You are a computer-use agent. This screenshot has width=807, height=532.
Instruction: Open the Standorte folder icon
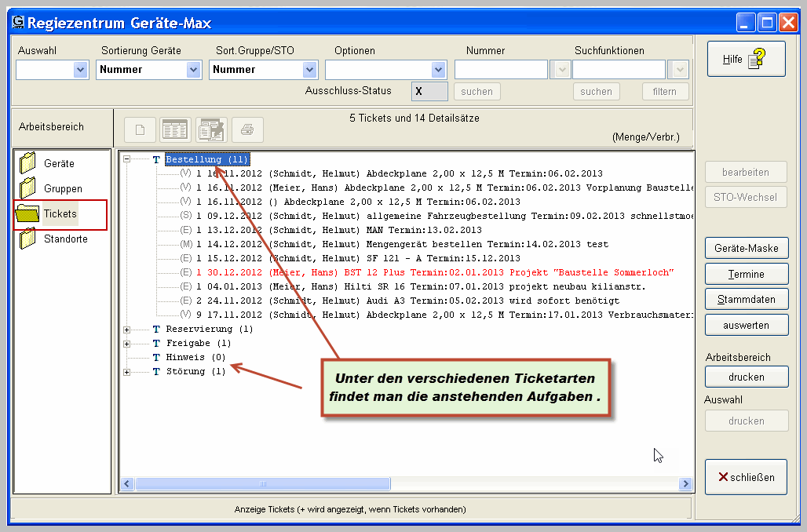point(29,239)
